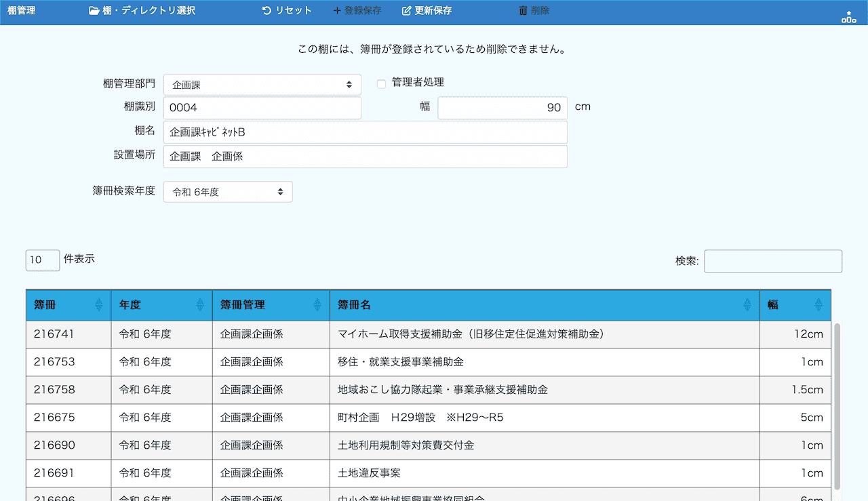Click the 検索 search input field
This screenshot has width=868, height=501.
(773, 261)
